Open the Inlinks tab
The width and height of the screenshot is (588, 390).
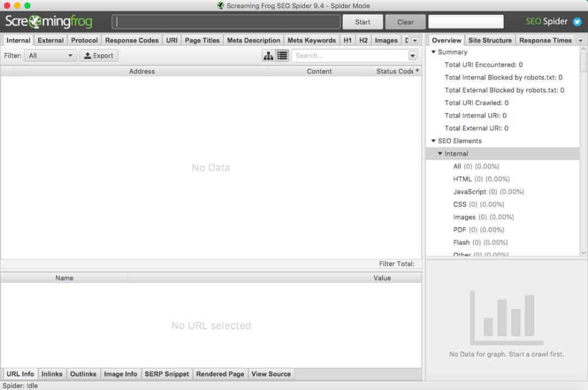tap(52, 374)
